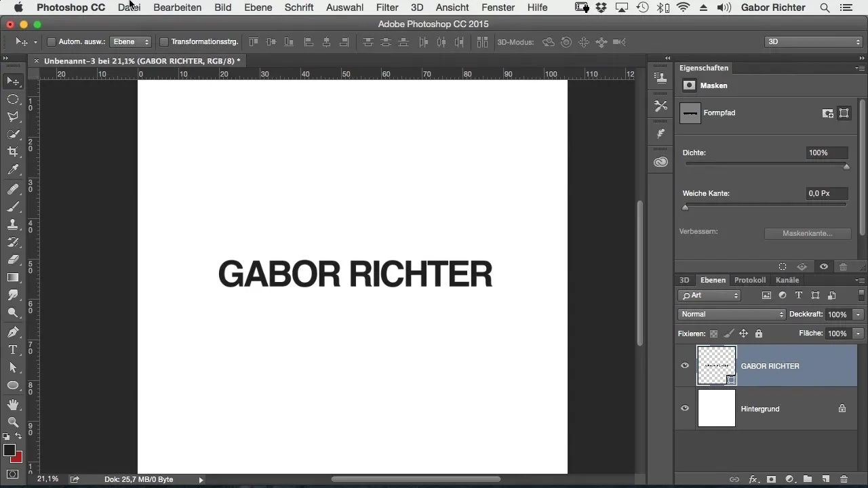Select the Crop tool
868x488 pixels.
(13, 152)
